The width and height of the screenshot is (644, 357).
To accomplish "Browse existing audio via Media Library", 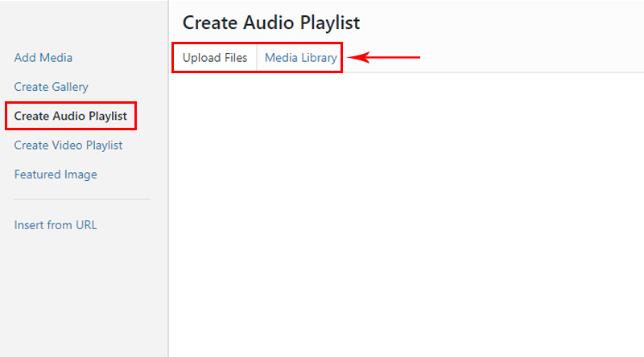I will click(300, 57).
